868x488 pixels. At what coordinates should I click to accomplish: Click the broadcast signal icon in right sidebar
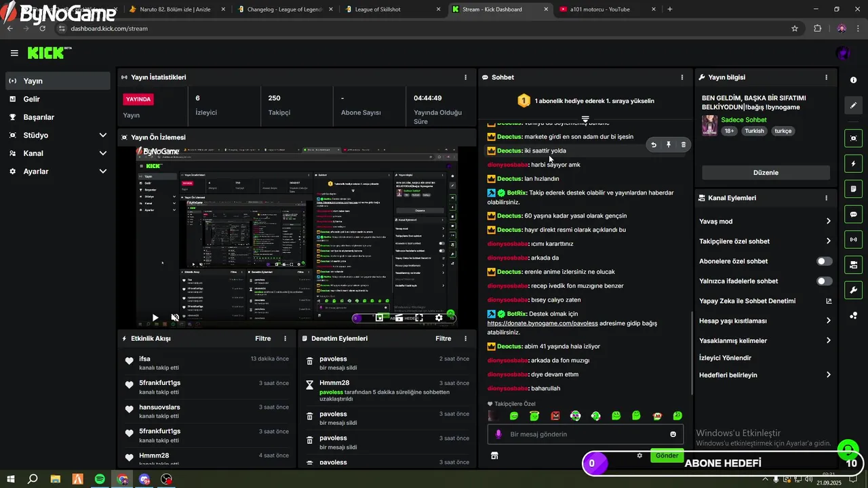click(x=853, y=239)
